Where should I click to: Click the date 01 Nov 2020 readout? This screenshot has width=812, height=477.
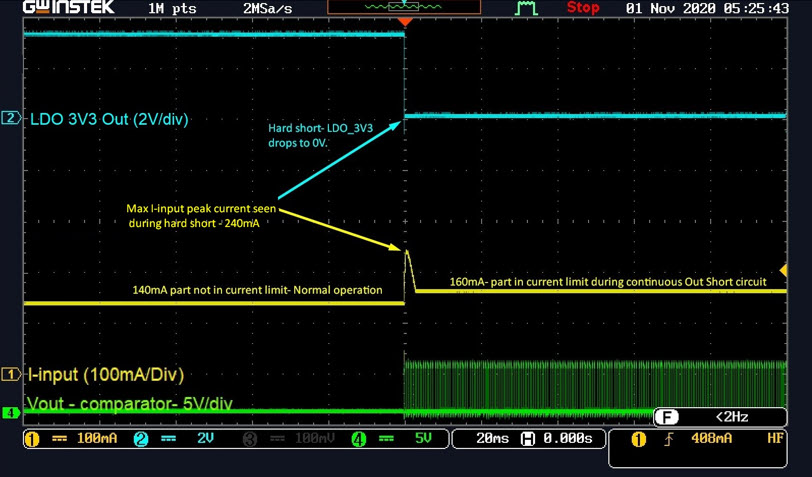point(671,8)
